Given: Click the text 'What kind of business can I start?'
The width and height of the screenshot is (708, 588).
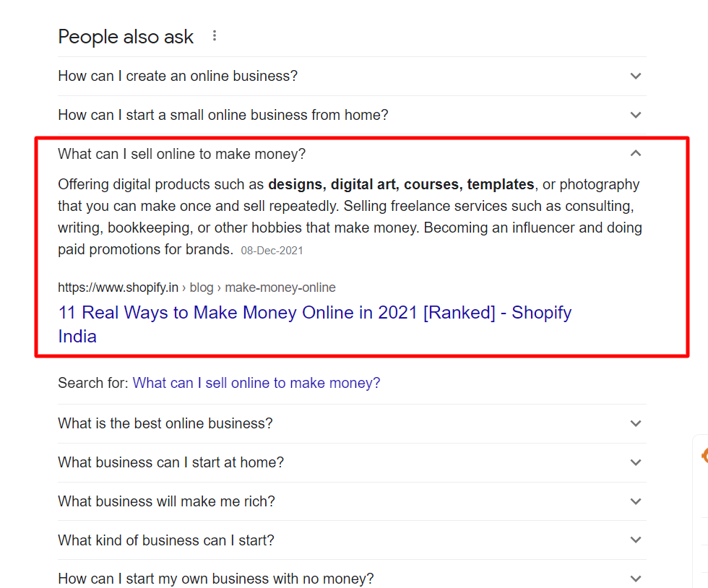Looking at the screenshot, I should pos(166,540).
